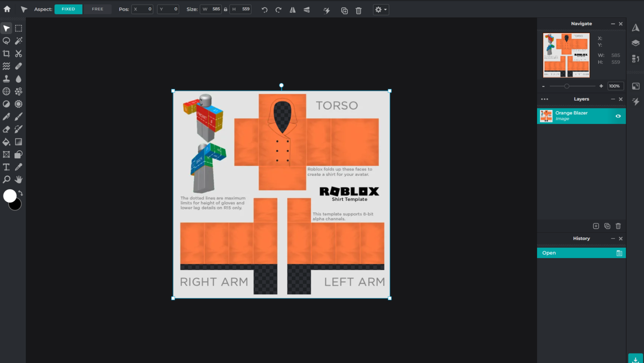
Task: Toggle the size proportions lock
Action: 225,10
